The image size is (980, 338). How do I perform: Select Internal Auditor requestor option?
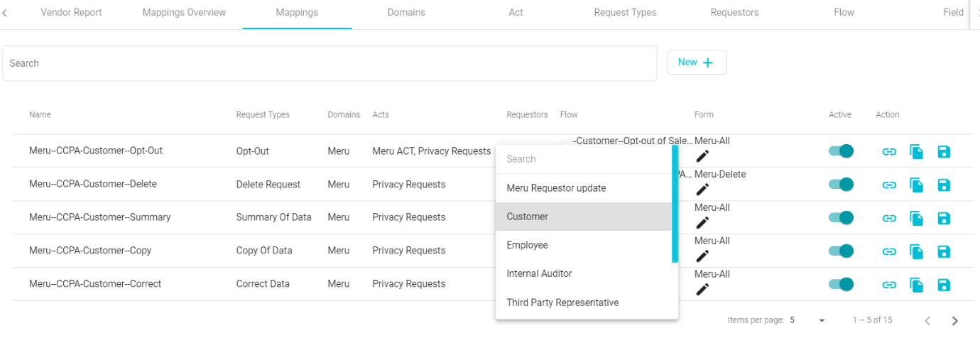coord(584,273)
